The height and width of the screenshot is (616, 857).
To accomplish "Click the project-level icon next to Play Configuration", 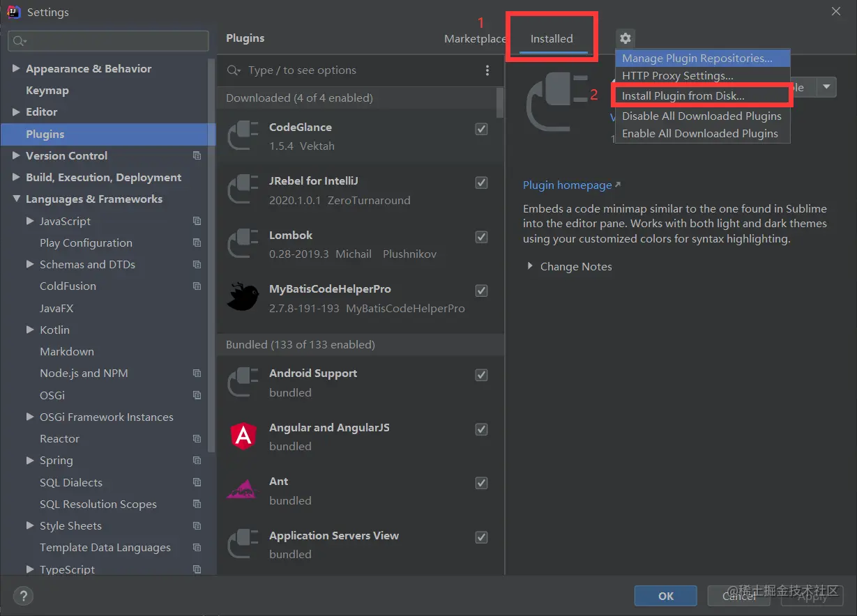I will click(x=197, y=242).
